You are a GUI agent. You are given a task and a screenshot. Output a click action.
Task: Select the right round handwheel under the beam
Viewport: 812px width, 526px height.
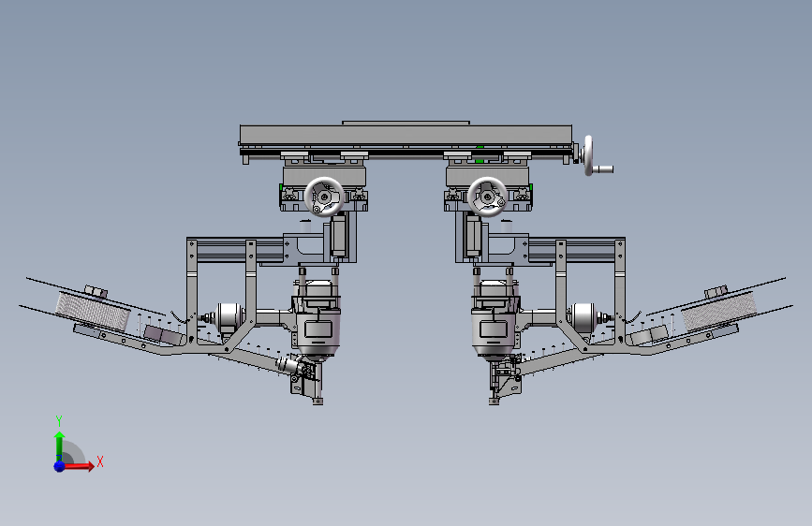click(487, 197)
